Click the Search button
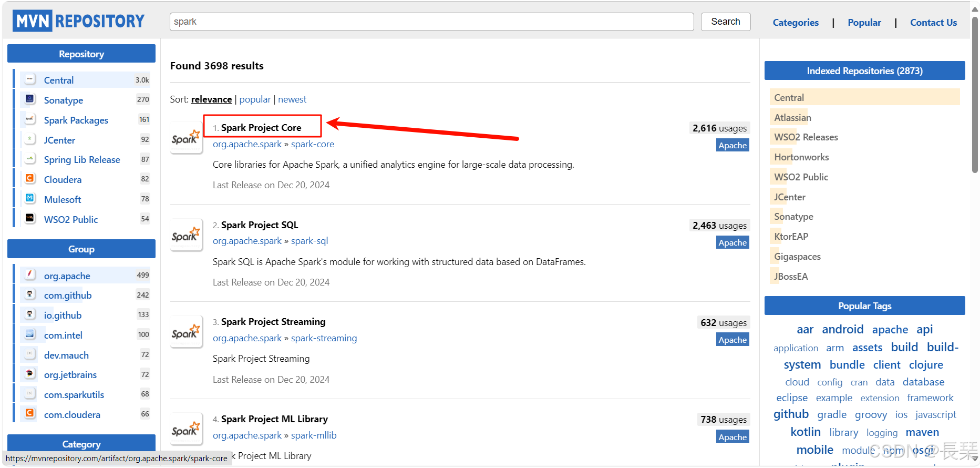The height and width of the screenshot is (468, 980). pyautogui.click(x=726, y=22)
